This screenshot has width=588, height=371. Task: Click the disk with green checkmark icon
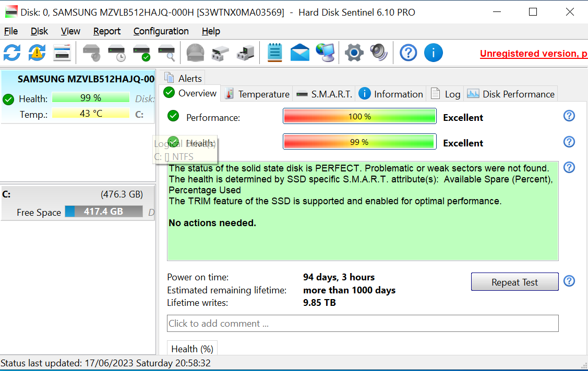(142, 53)
